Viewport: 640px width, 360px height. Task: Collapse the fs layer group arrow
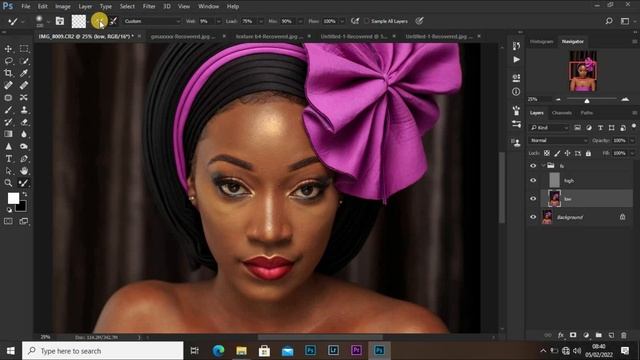pyautogui.click(x=543, y=166)
